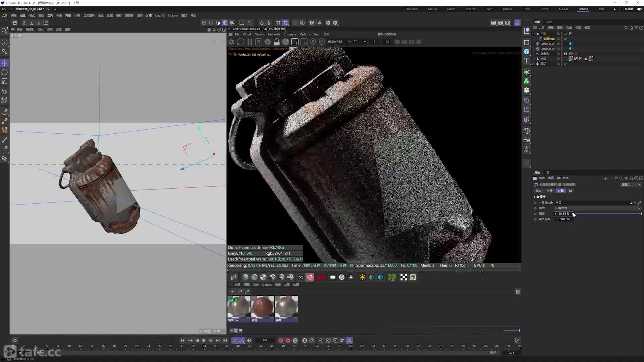
Task: Go back in Attributes with left arrow
Action: (x=606, y=178)
